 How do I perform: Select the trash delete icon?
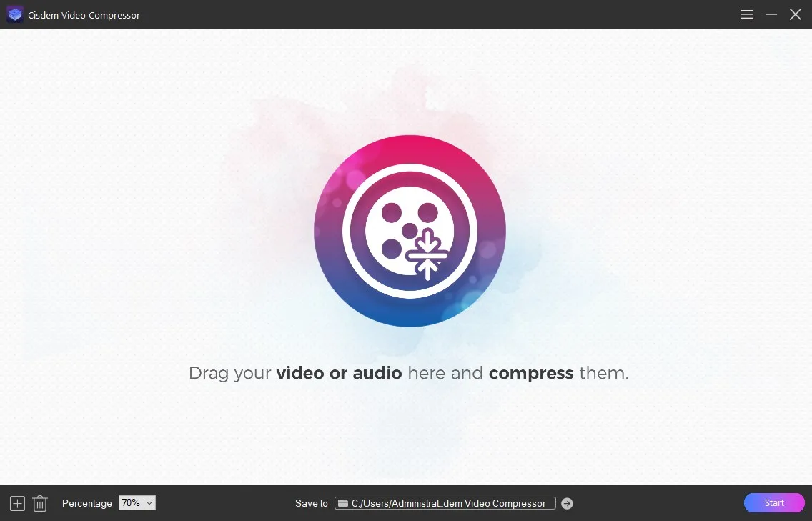pos(39,503)
